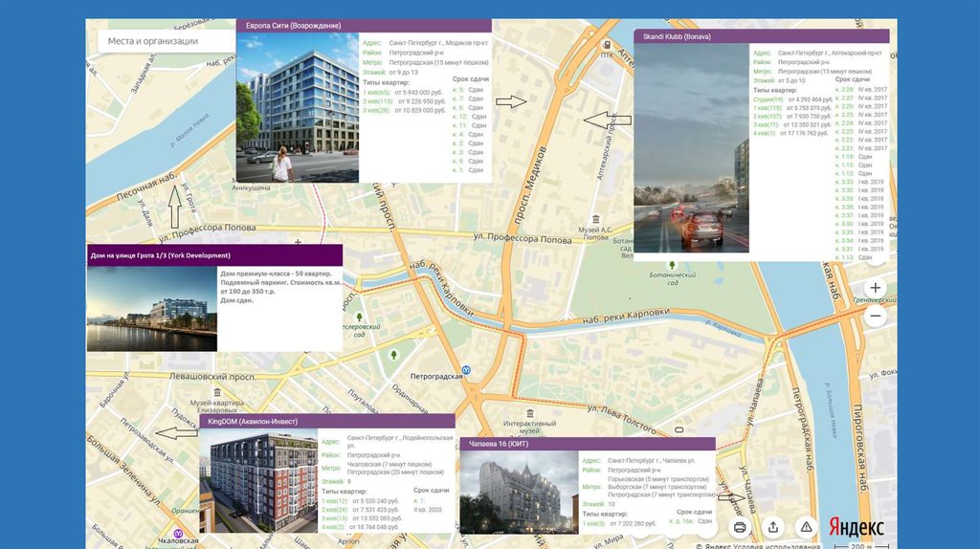Click the Музей А.С. Попова museum icon
Screen dimensions: 980x549
pyautogui.click(x=595, y=219)
